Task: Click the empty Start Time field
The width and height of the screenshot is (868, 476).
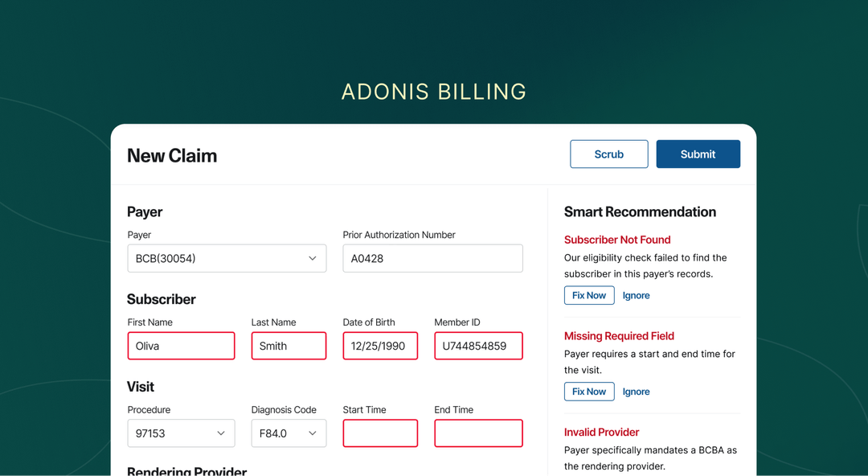Action: (x=380, y=433)
